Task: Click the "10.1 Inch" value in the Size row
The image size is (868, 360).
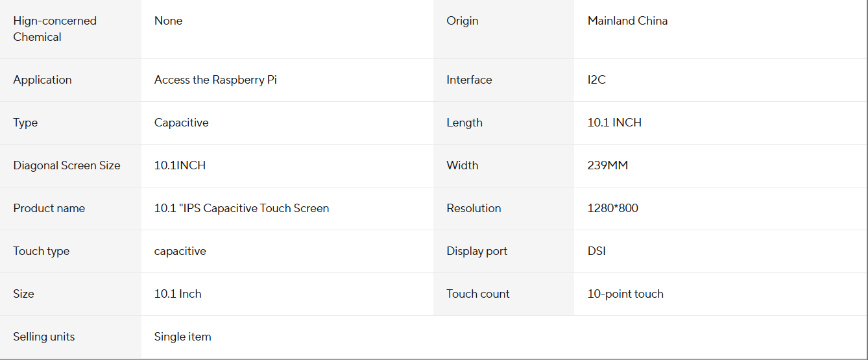Action: 178,294
